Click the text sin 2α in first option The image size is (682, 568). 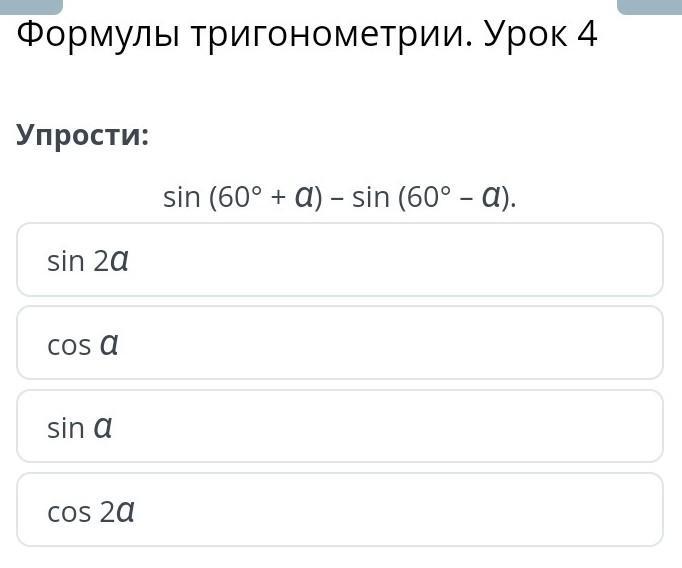(88, 261)
